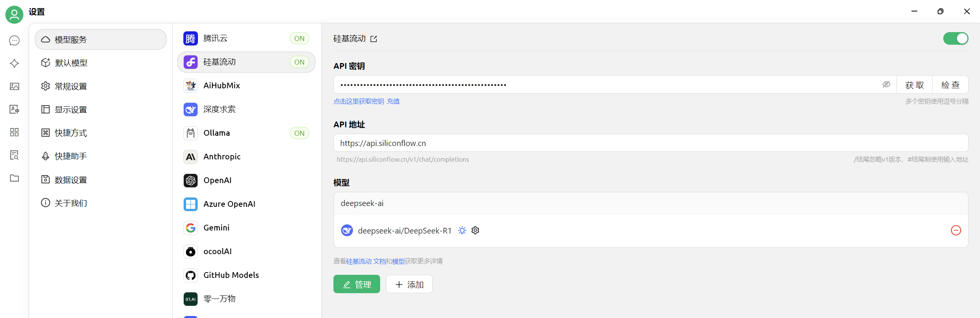Collapse the deepseek-ai model group
The width and height of the screenshot is (980, 318).
point(651,203)
